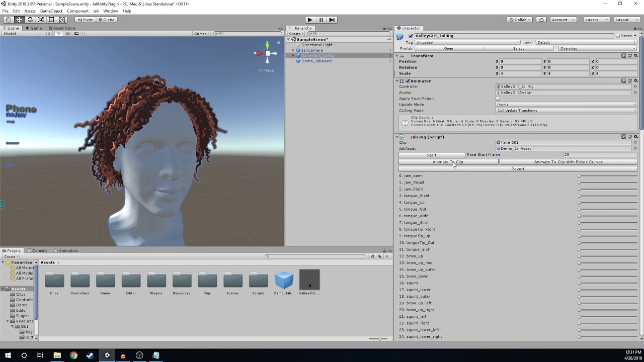Click the Start button in Jali Rig

(432, 155)
